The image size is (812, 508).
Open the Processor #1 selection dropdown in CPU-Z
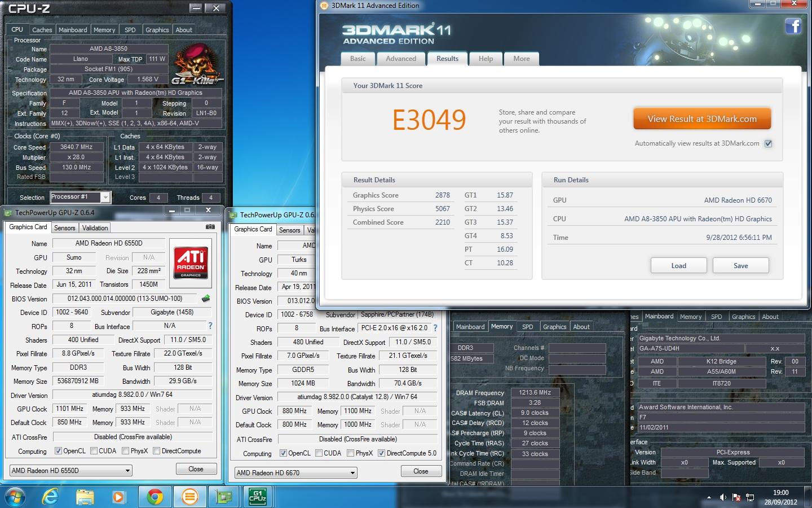(80, 197)
